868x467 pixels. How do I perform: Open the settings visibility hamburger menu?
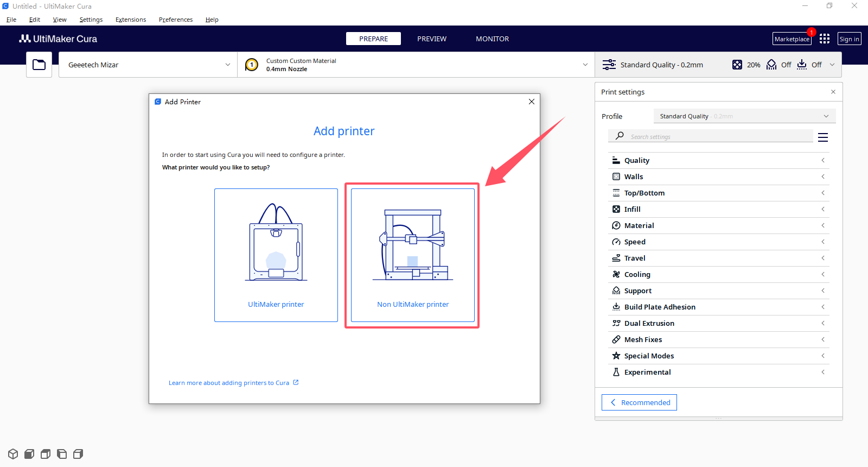coord(823,137)
